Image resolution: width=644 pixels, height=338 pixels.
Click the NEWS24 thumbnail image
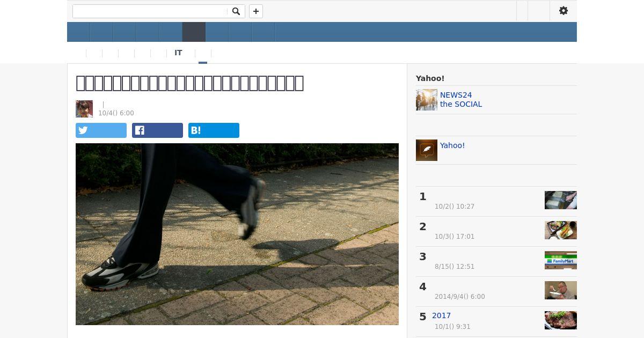(427, 100)
